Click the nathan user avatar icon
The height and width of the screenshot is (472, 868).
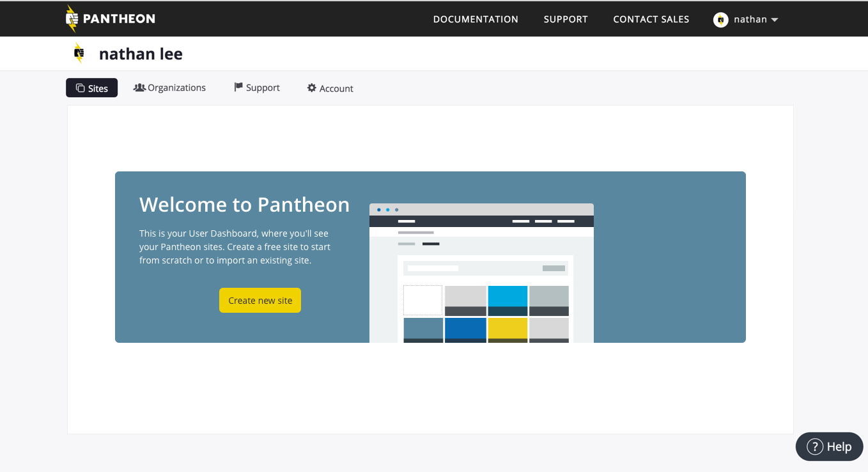(721, 20)
